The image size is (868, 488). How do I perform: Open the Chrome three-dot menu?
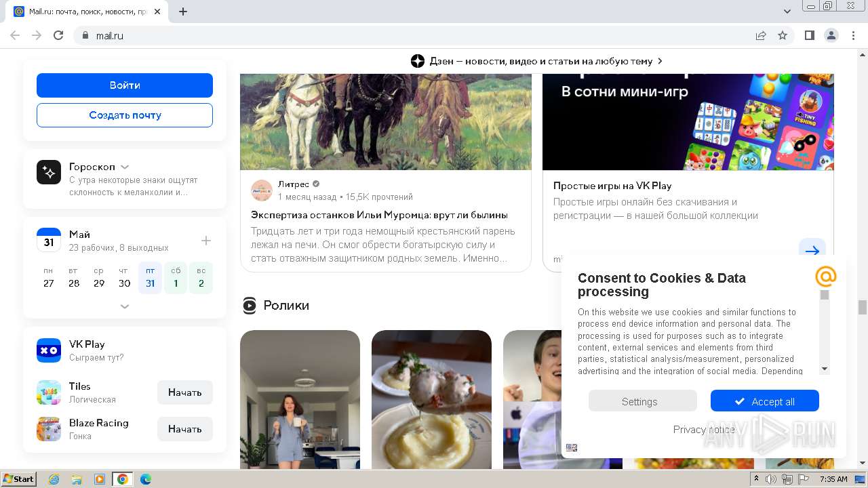tap(854, 36)
